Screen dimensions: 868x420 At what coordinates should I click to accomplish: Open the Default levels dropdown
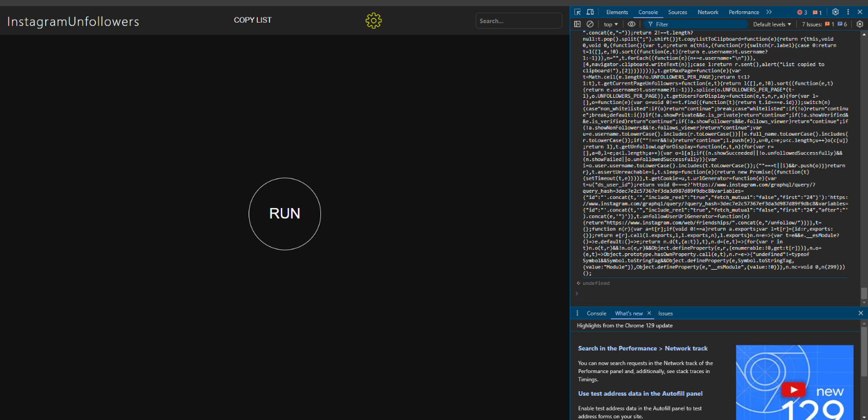click(772, 24)
